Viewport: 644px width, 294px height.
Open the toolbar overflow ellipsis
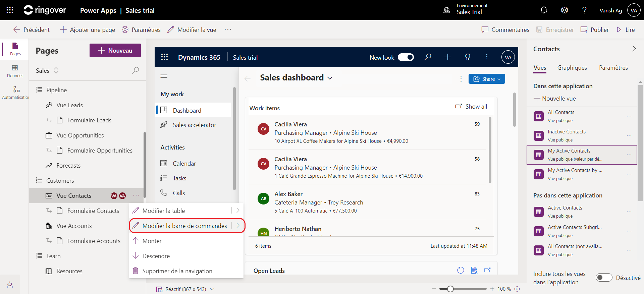pyautogui.click(x=228, y=30)
